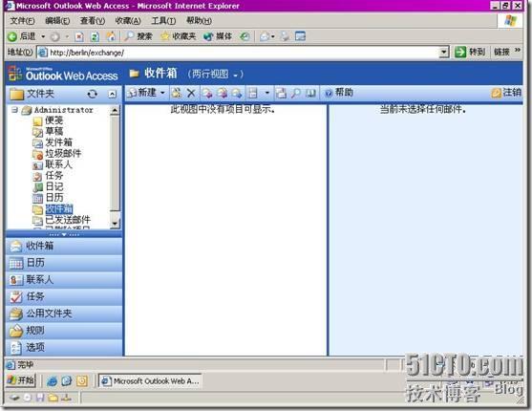Click the 开始 Start button

[21, 380]
